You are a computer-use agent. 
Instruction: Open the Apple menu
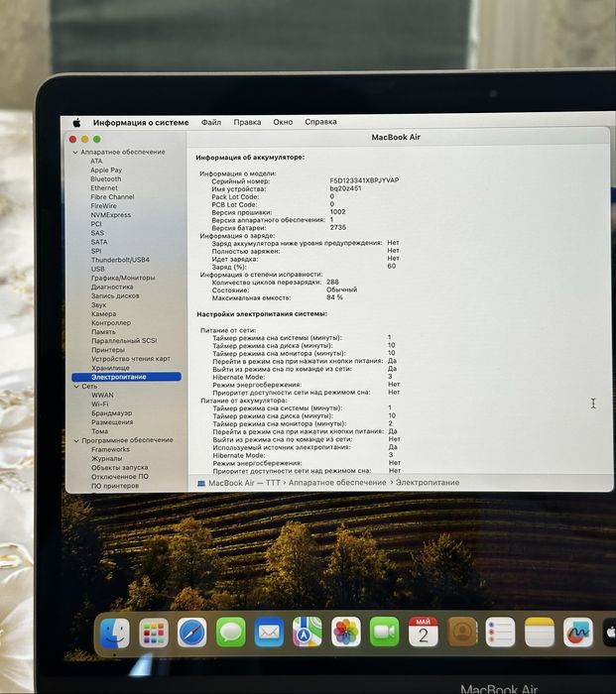76,123
